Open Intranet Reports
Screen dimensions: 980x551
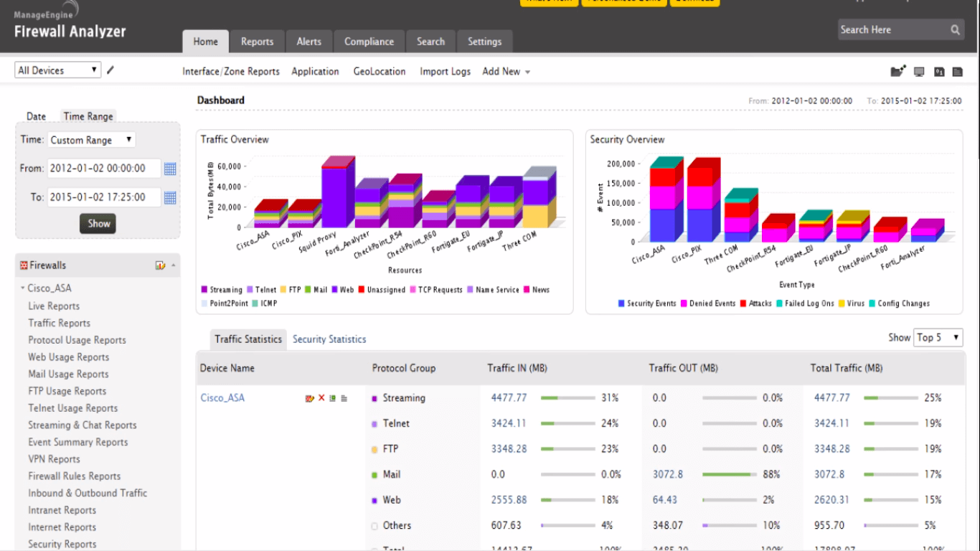pos(62,511)
